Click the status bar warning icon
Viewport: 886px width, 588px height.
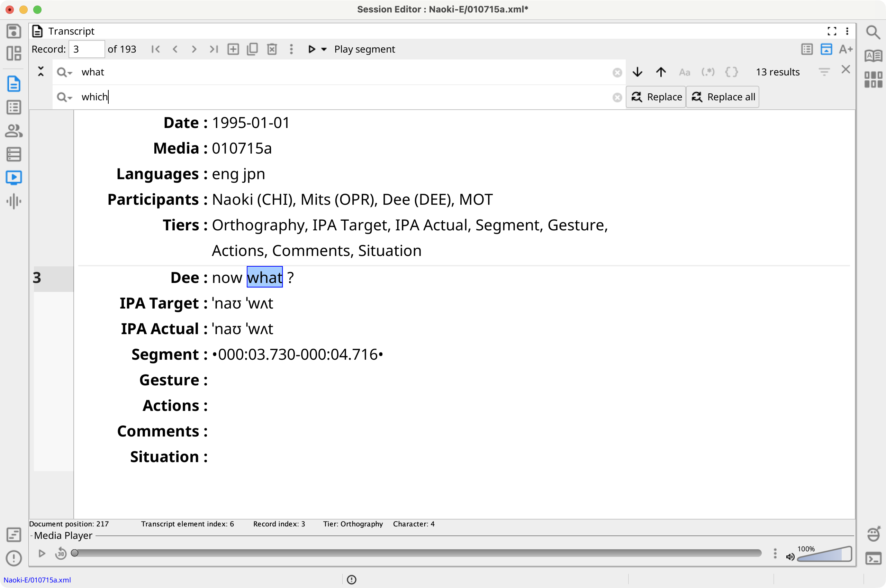tap(352, 580)
